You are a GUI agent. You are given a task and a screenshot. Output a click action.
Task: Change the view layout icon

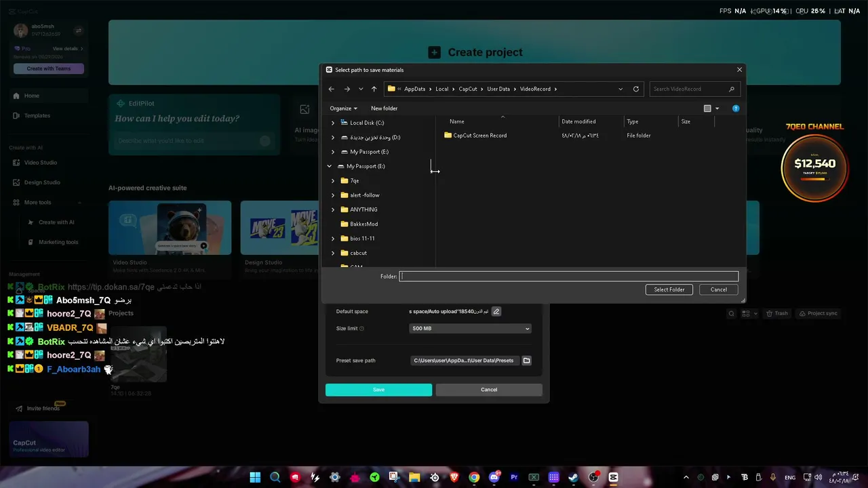[707, 108]
